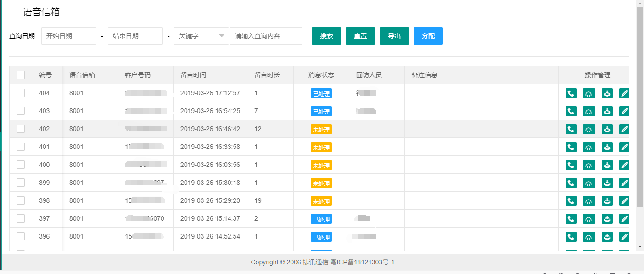Click into the 请输入查询内容 search field
The image size is (644, 274).
266,36
